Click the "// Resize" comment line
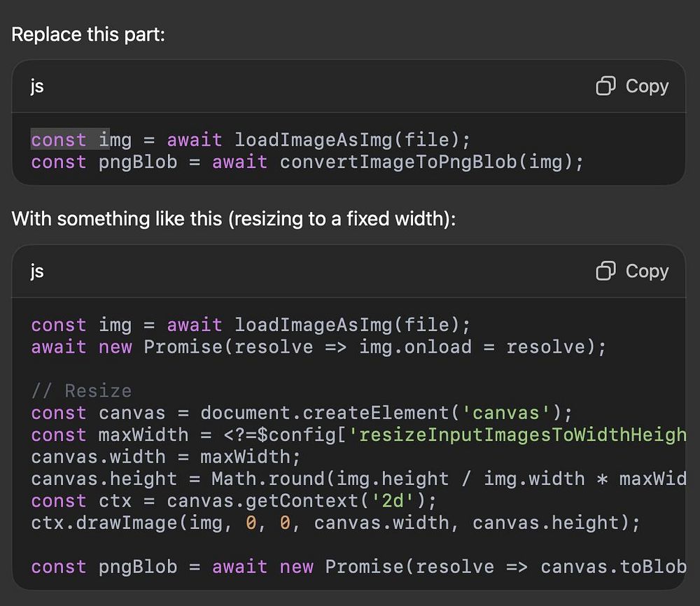Screen dimensions: 700x606 [x=81, y=391]
